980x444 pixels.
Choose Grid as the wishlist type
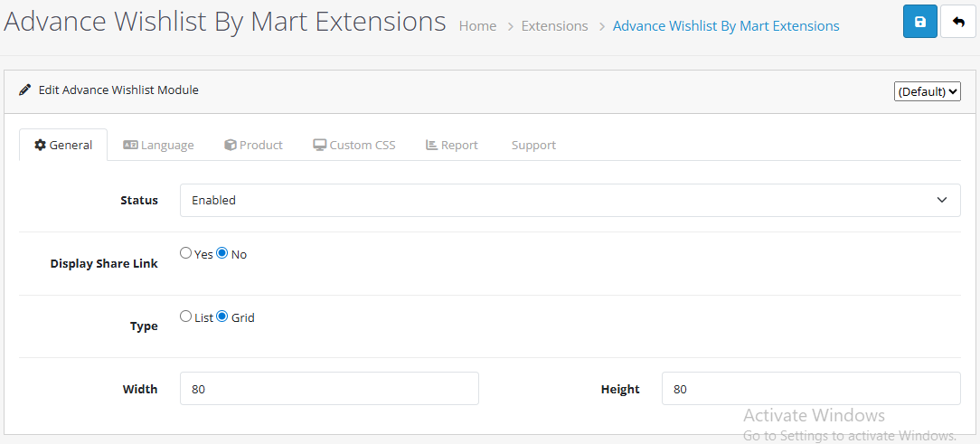(222, 316)
